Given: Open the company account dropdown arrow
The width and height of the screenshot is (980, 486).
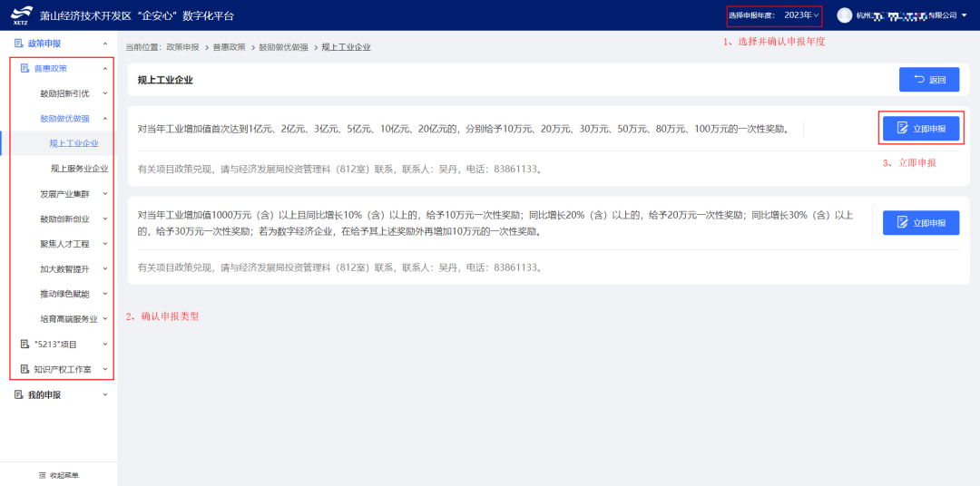Looking at the screenshot, I should click(964, 15).
